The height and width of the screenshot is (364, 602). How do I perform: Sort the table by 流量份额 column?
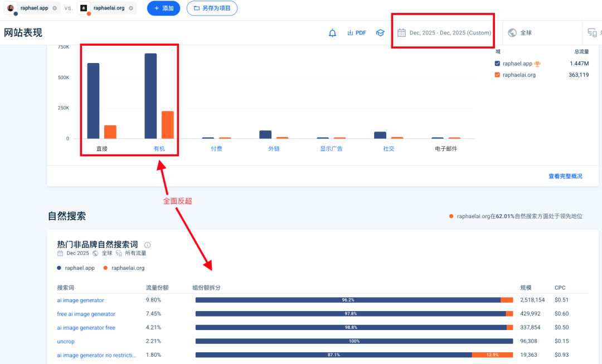point(157,288)
